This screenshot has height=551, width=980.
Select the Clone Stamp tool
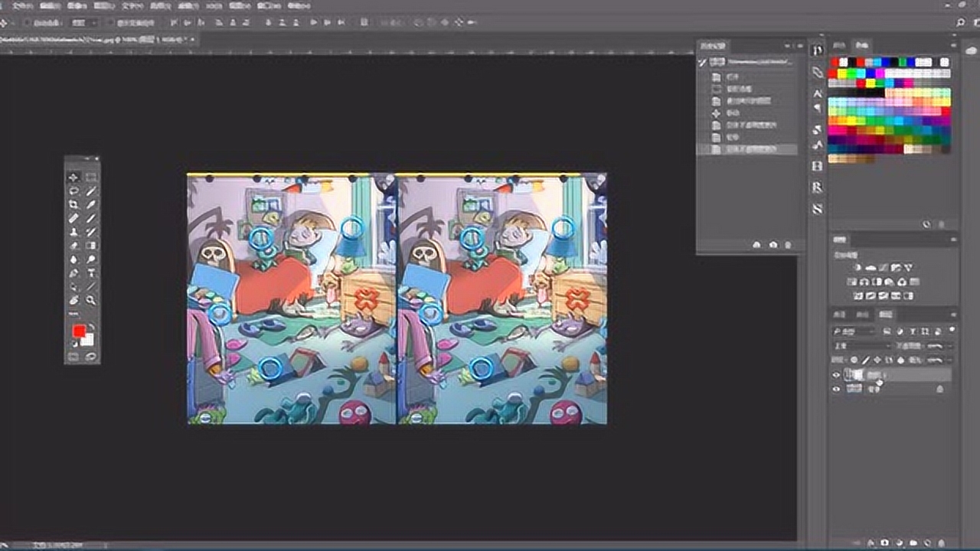pos(74,233)
